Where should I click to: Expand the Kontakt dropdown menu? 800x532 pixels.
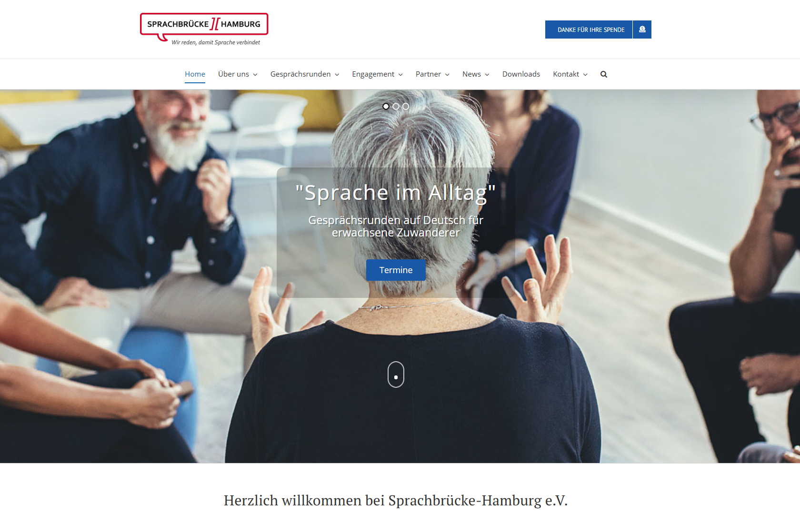click(x=570, y=74)
